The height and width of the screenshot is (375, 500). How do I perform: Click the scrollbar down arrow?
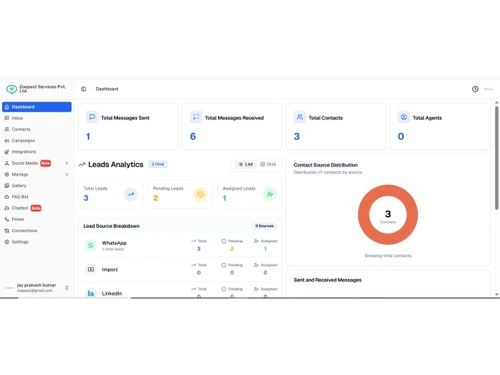point(497,295)
